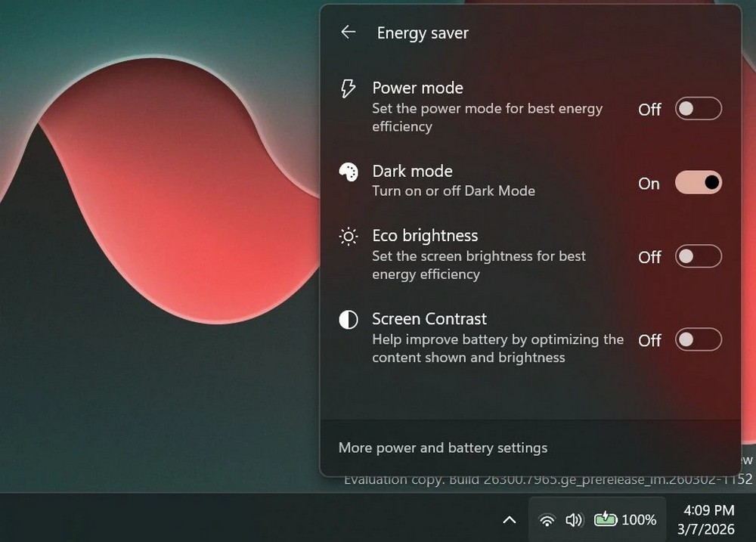Screen dimensions: 756x542
Task: Open More power and battery settings
Action: [x=442, y=448]
